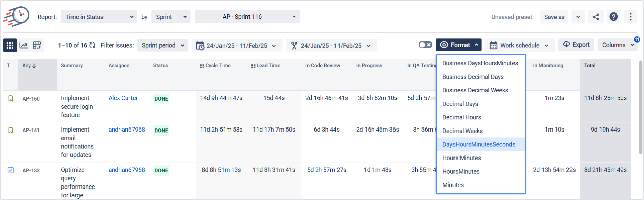Toggle the switch left of Format
Viewport: 644px width, 200px height.
pyautogui.click(x=425, y=45)
